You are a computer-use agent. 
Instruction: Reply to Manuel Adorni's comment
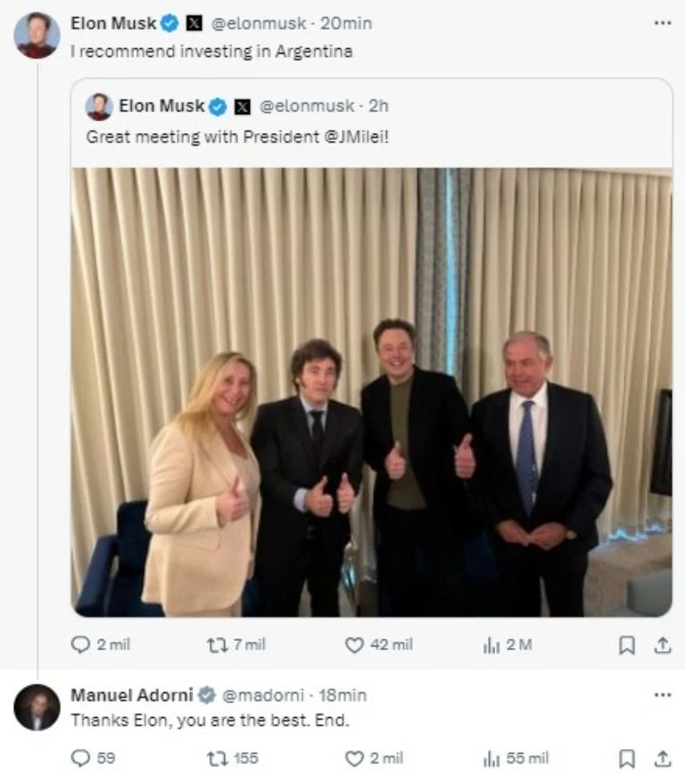(81, 758)
